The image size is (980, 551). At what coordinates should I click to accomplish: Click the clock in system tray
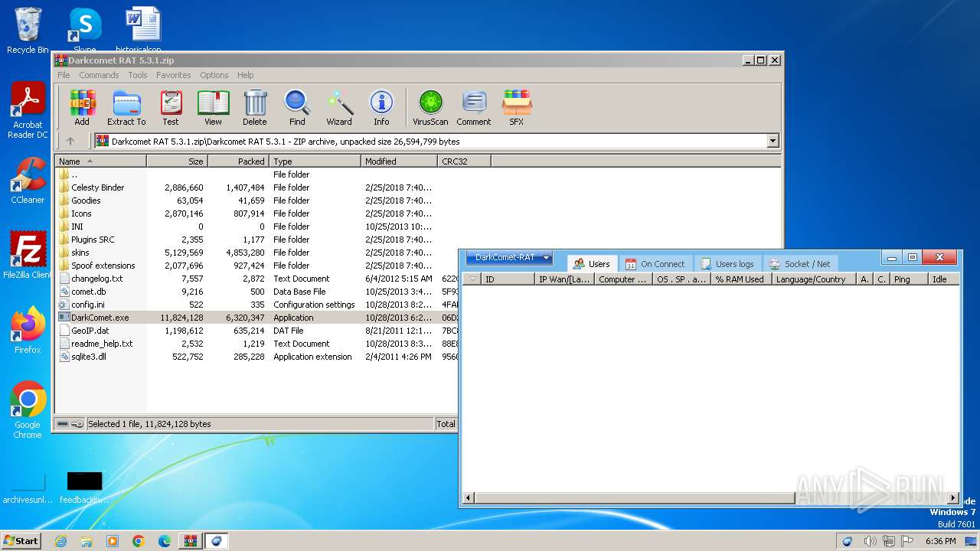(940, 541)
